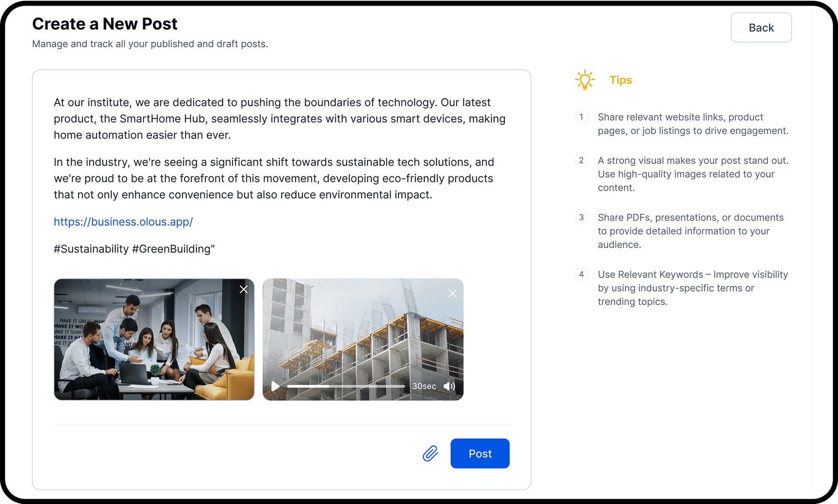Click the numbered badge for tip 3
The height and width of the screenshot is (504, 838).
click(581, 217)
